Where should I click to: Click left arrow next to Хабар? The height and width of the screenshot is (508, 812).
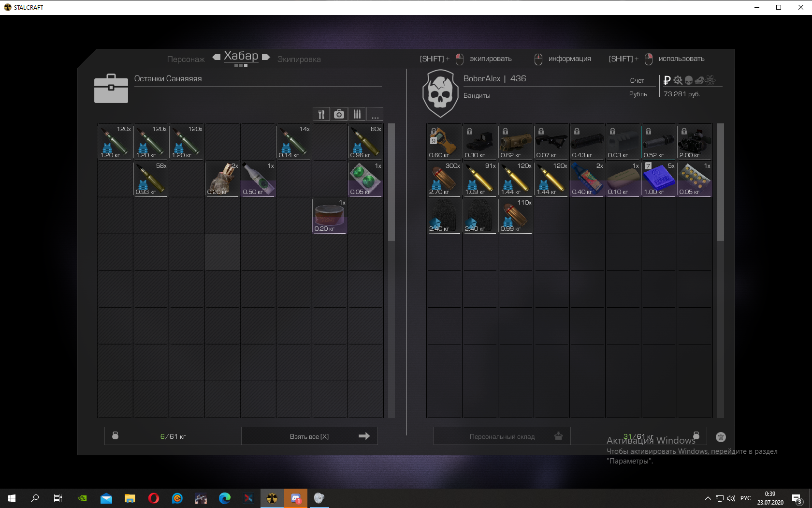pos(217,57)
